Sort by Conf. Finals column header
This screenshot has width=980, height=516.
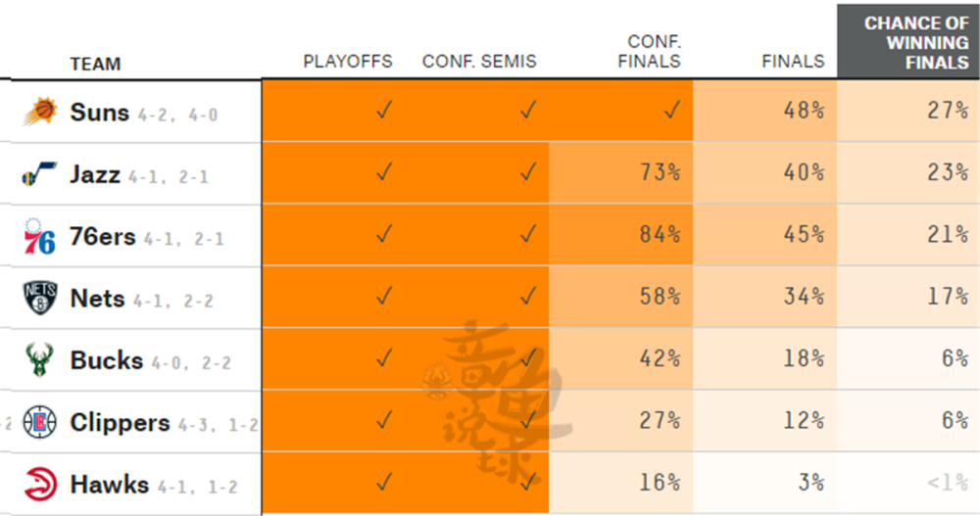[649, 51]
